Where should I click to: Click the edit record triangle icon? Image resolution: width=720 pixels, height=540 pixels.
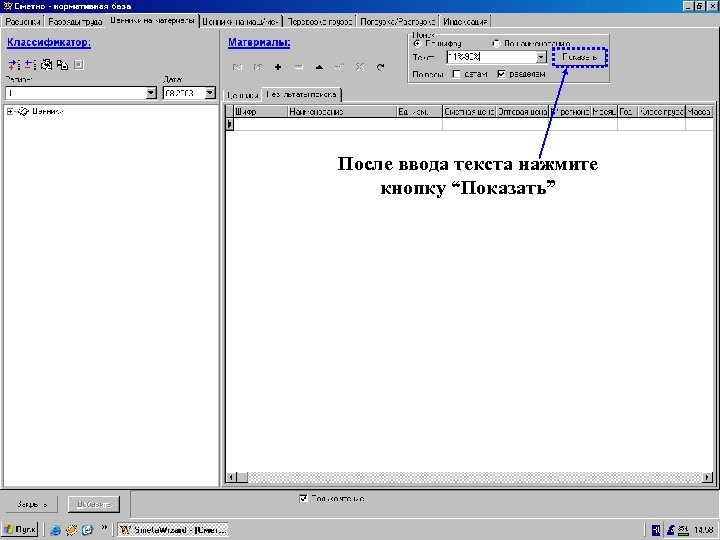(x=319, y=68)
